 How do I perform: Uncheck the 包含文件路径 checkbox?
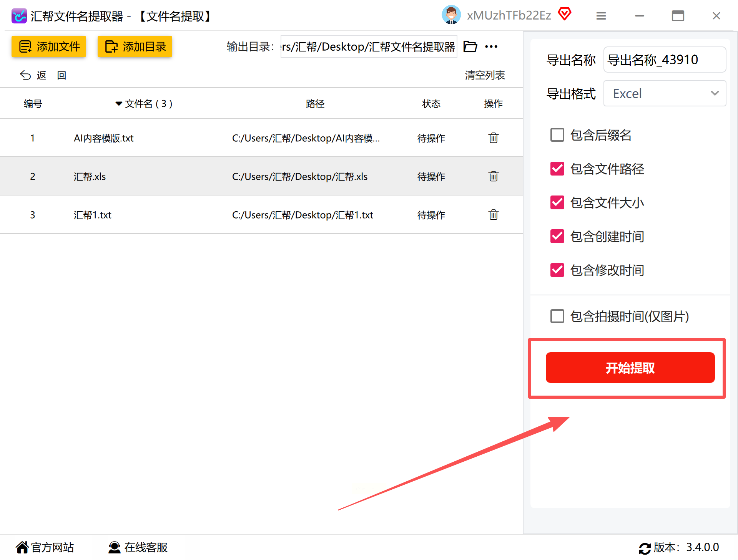pos(557,169)
